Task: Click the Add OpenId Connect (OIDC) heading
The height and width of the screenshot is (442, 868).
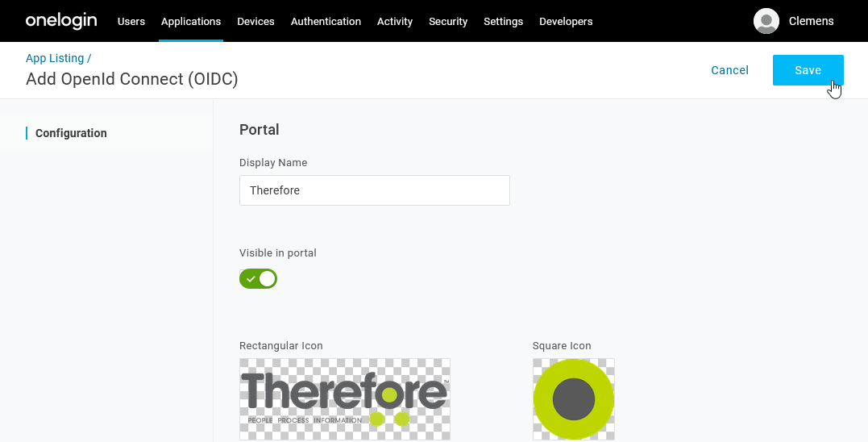Action: pyautogui.click(x=132, y=79)
